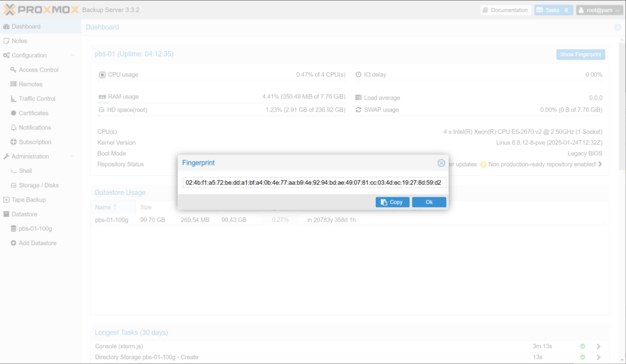Expand the root@pam user menu
Image resolution: width=626 pixels, height=364 pixels.
pyautogui.click(x=598, y=10)
